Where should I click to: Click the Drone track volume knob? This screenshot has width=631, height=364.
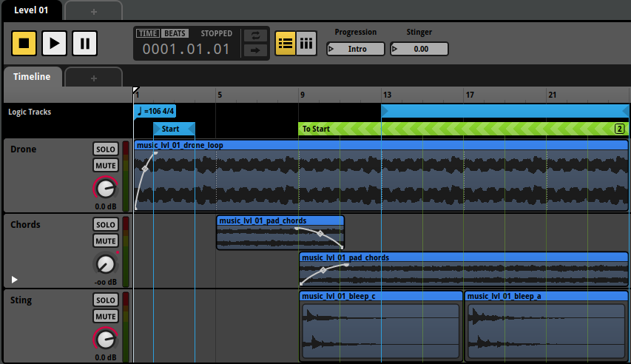106,189
